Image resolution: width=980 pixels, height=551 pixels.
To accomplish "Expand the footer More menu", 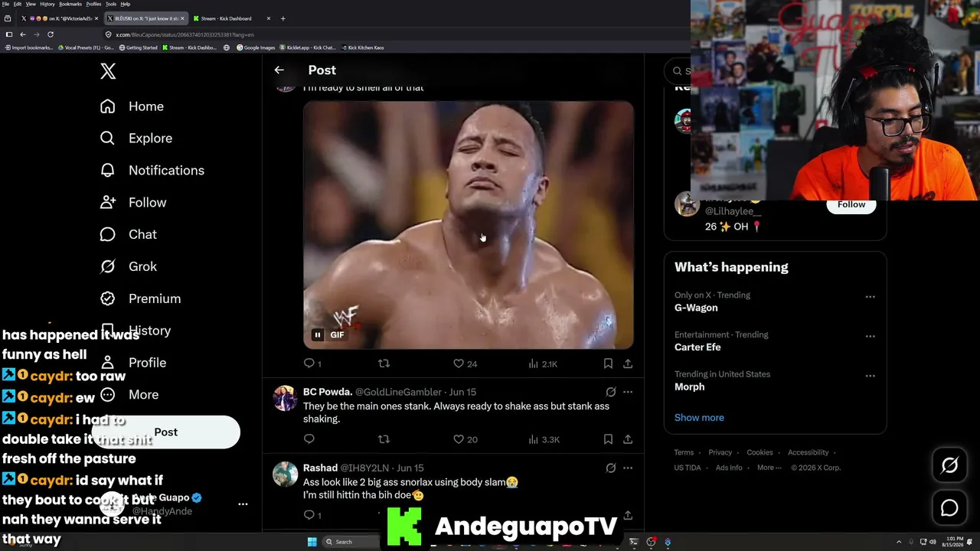I will pos(769,468).
